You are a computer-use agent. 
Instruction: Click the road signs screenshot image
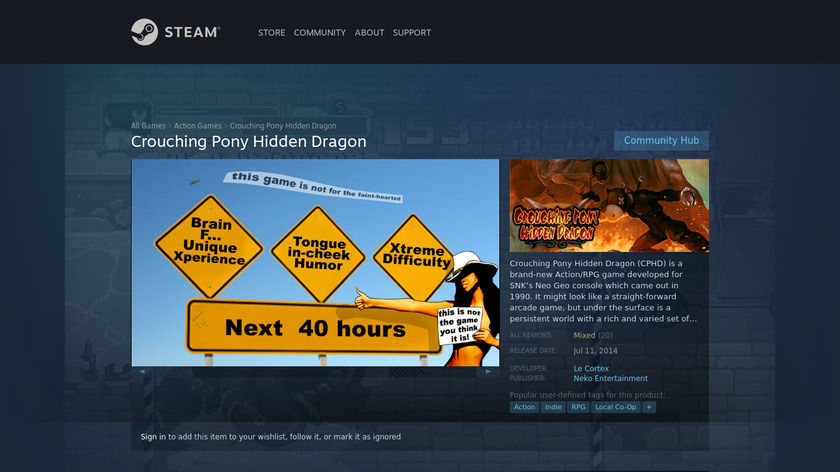click(x=316, y=263)
